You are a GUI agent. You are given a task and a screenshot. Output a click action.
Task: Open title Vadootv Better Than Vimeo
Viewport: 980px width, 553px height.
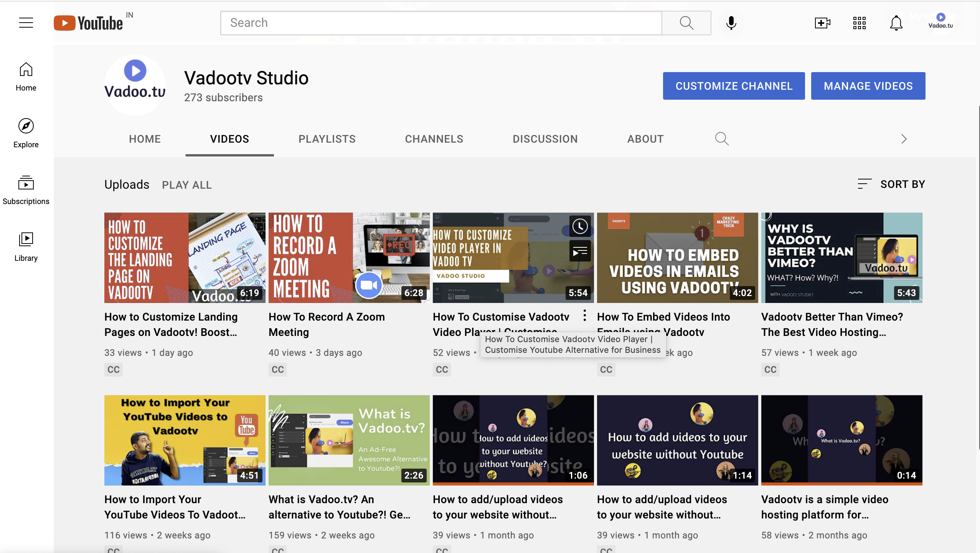832,324
